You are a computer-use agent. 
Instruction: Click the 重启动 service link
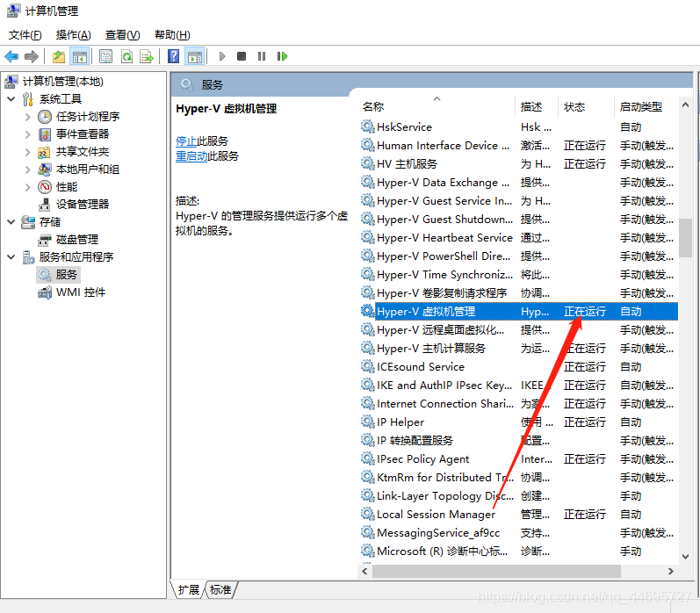191,156
